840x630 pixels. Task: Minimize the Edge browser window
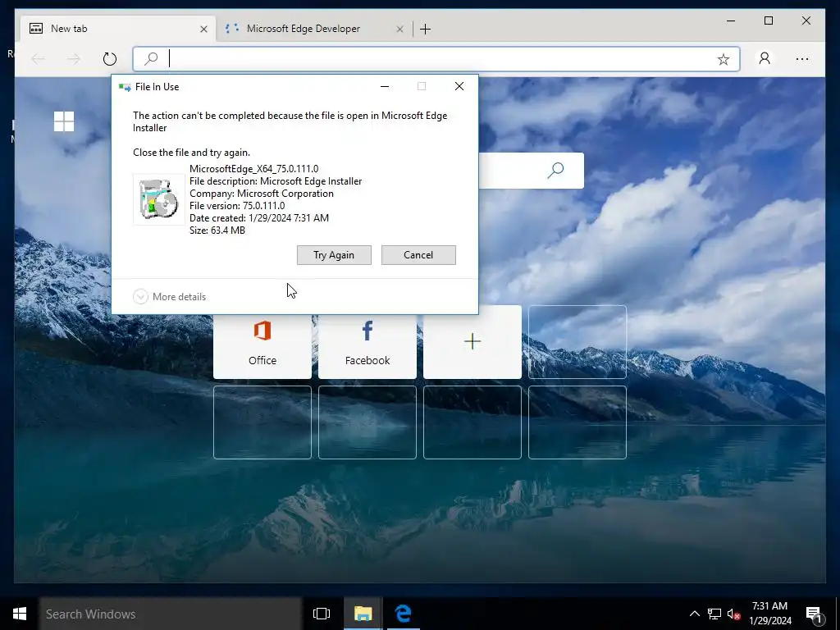click(731, 21)
